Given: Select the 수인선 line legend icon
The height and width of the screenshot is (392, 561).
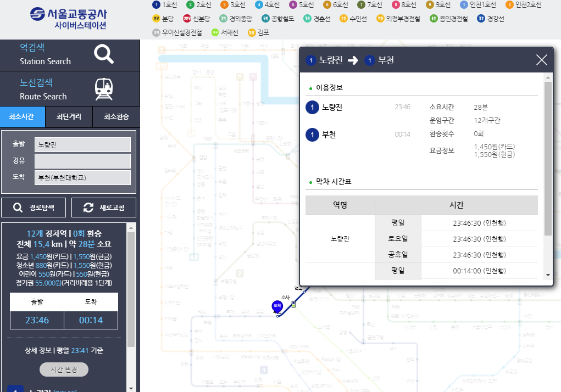Looking at the screenshot, I should click(x=343, y=19).
